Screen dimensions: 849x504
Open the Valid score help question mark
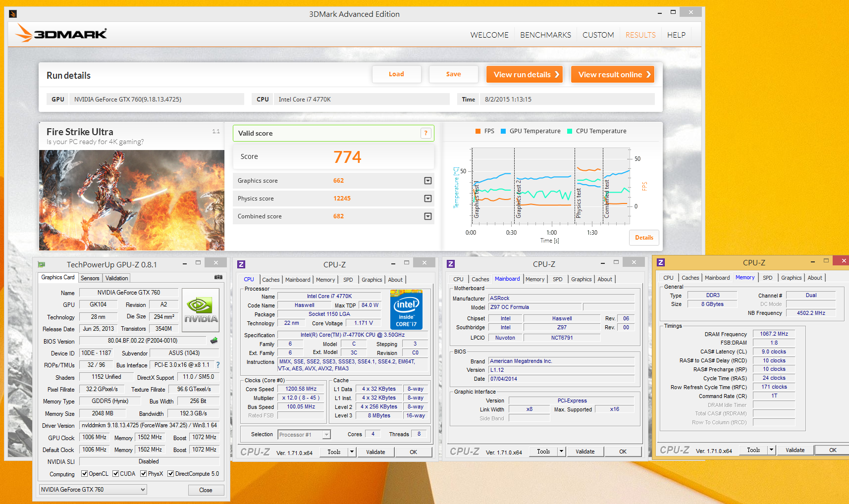[425, 133]
